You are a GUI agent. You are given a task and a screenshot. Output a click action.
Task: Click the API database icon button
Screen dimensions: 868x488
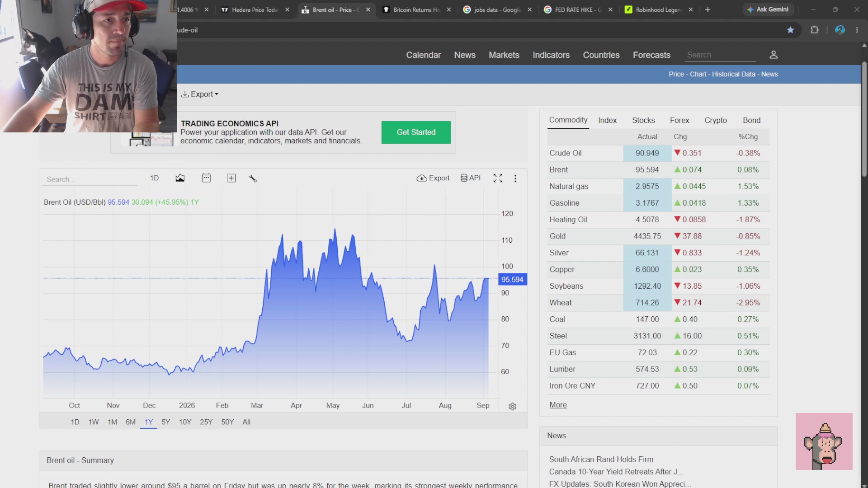(470, 178)
